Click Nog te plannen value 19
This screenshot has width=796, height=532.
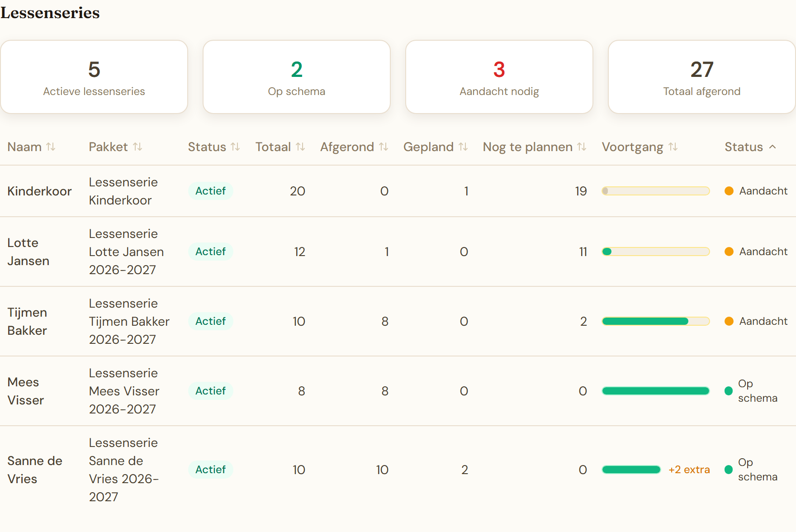tap(581, 191)
